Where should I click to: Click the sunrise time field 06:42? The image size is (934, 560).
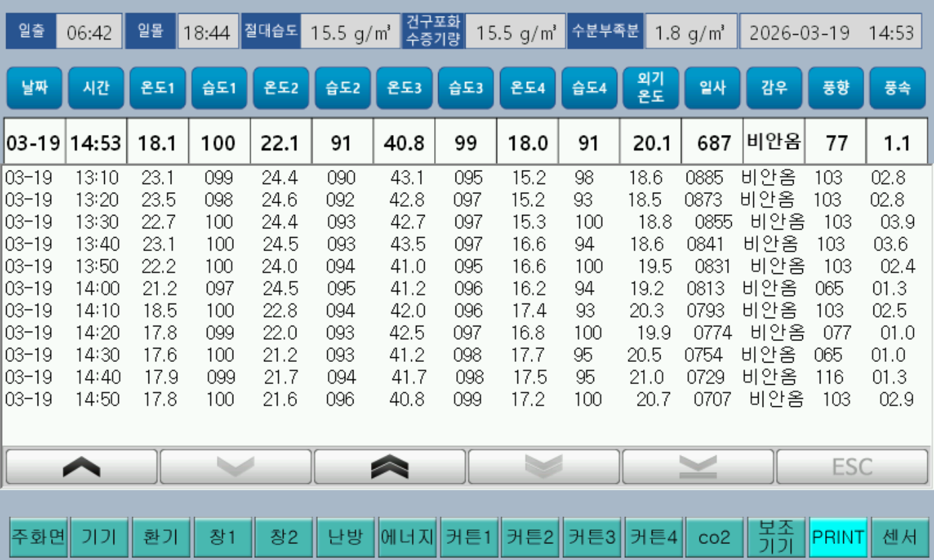click(89, 32)
